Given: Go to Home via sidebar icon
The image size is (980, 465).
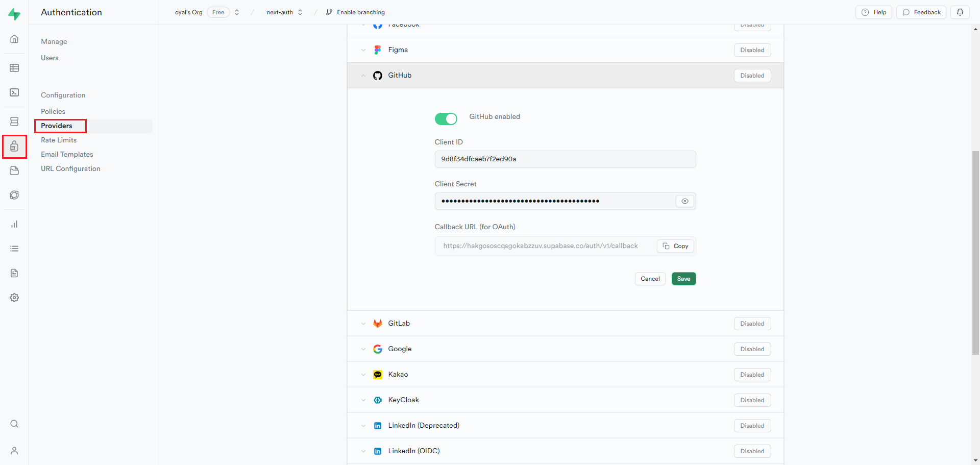Looking at the screenshot, I should [14, 39].
